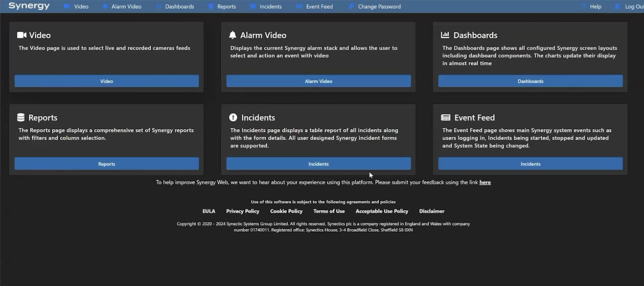
Task: Click the exclamation icon beside the Incidents heading
Action: click(233, 118)
